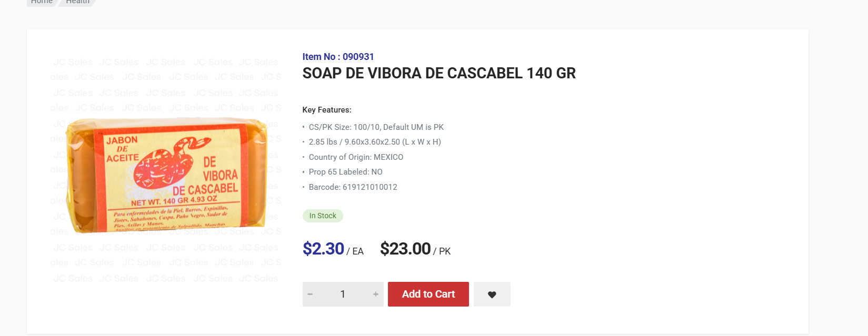
Task: Click the 2.85 lbs dimensions line
Action: [374, 142]
